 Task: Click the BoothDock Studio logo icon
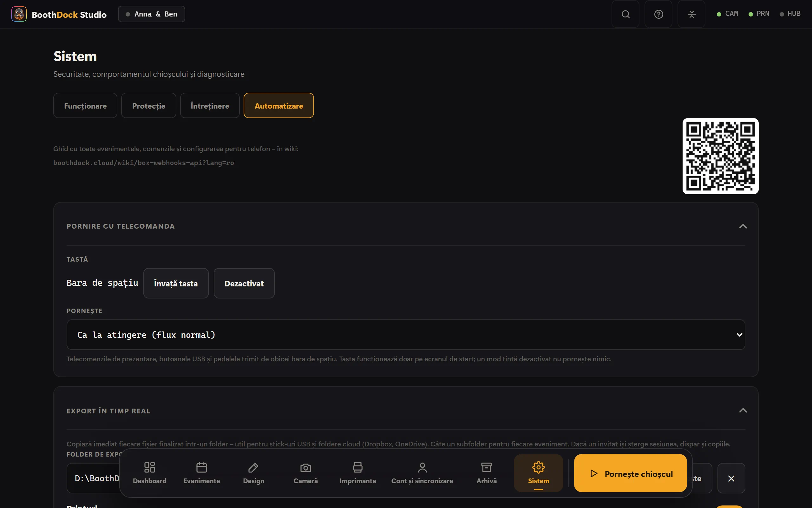coord(19,14)
